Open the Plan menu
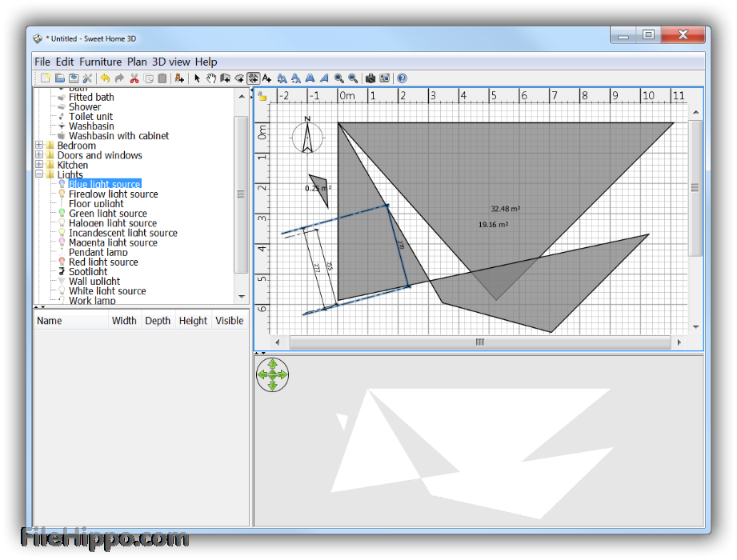Viewport: 737px width, 560px height. (x=137, y=62)
